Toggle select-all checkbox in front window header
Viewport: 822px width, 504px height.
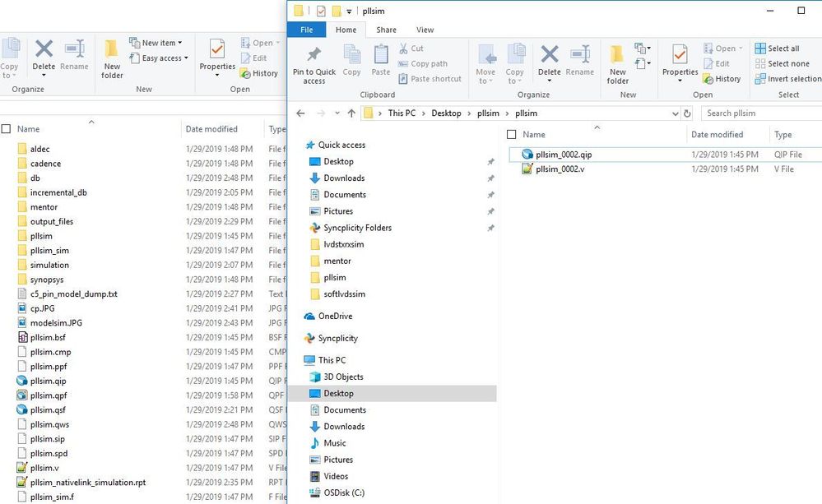(512, 135)
